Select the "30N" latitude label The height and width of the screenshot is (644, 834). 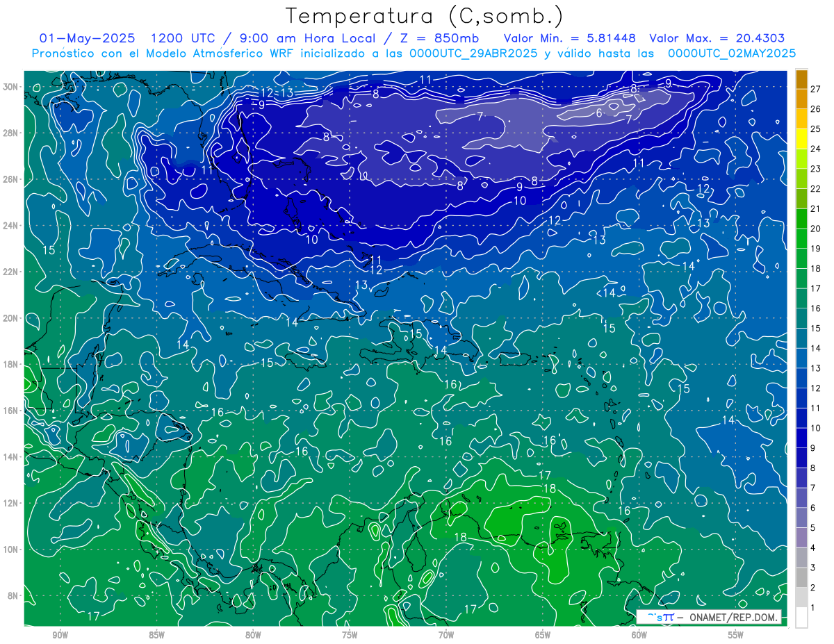(11, 86)
